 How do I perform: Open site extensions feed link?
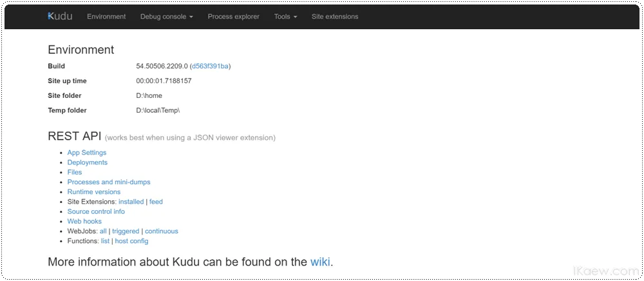(x=156, y=202)
